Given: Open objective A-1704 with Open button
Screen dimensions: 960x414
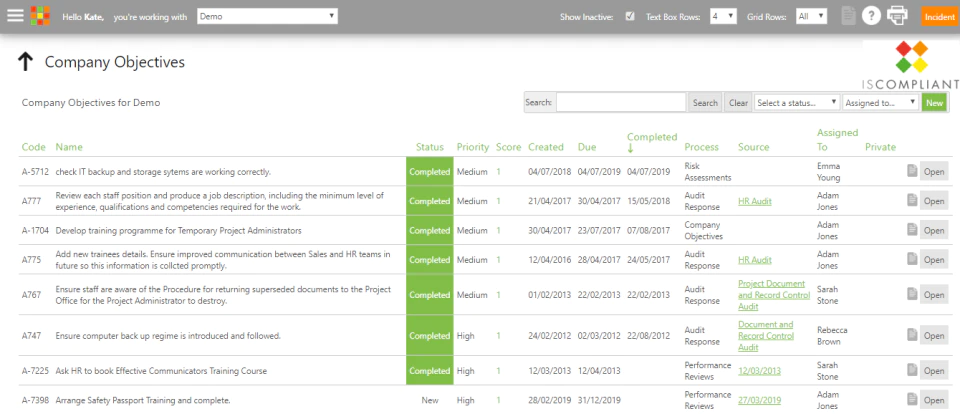Looking at the screenshot, I should [x=934, y=230].
